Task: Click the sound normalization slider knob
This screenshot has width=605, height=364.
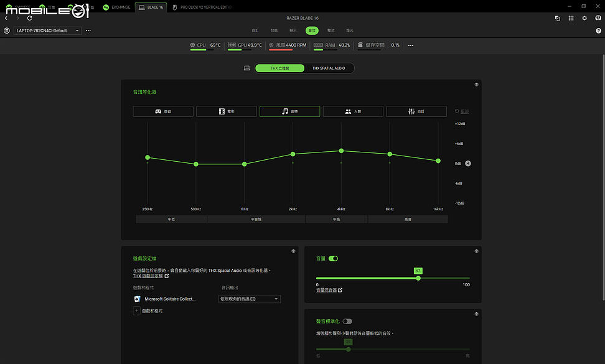Action: 349,349
